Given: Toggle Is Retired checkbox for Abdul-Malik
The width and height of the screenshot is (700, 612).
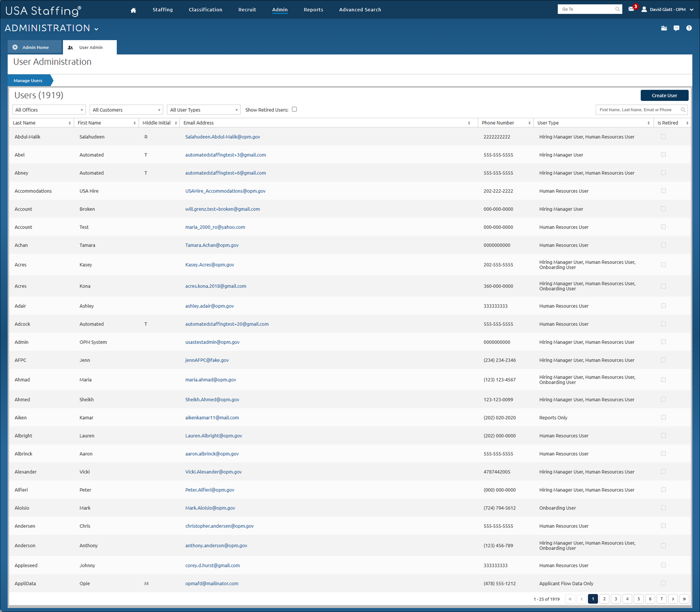Looking at the screenshot, I should click(x=663, y=136).
